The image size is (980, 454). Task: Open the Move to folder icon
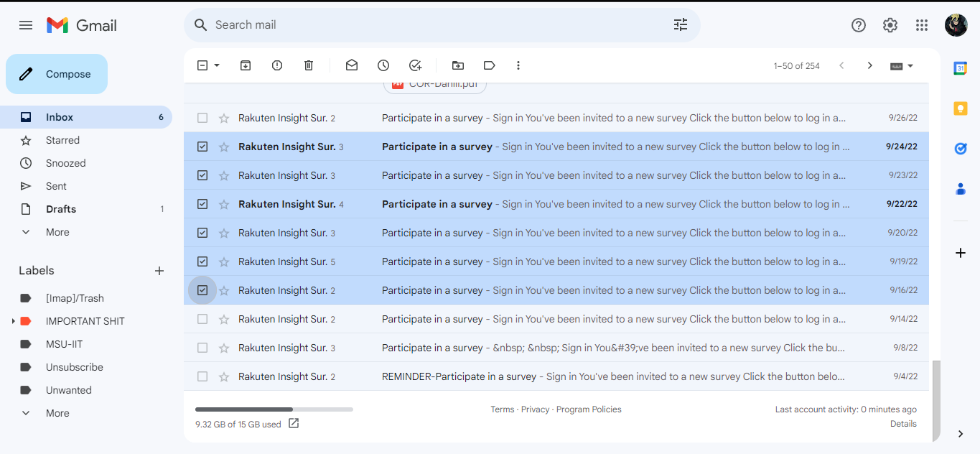click(458, 65)
